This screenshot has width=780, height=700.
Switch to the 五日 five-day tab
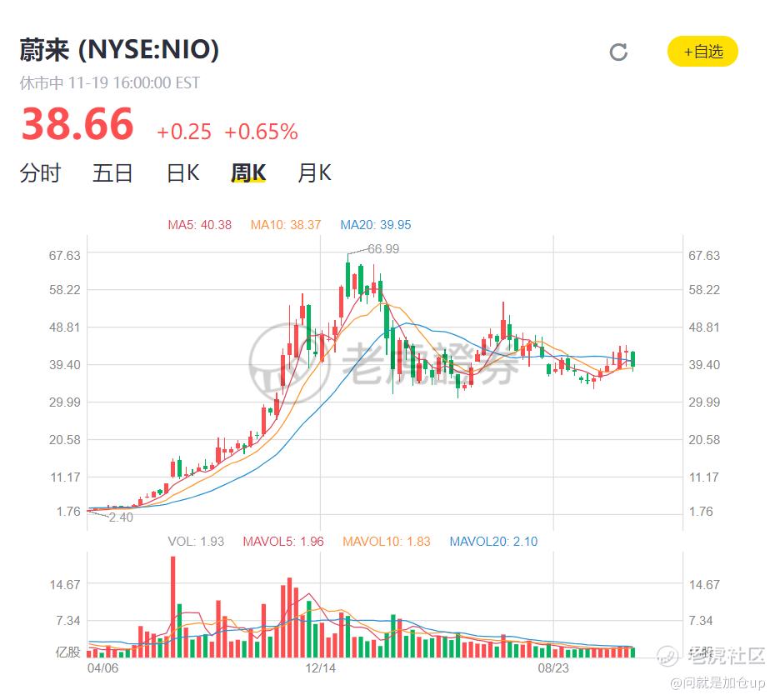pyautogui.click(x=113, y=173)
